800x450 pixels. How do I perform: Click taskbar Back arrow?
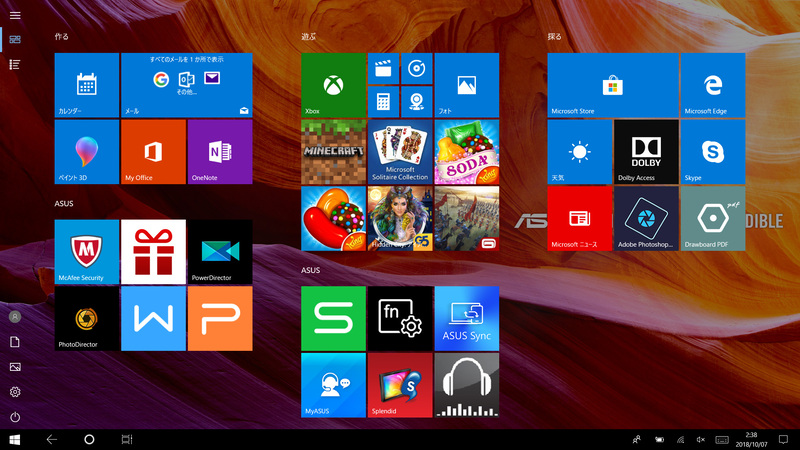(52, 439)
